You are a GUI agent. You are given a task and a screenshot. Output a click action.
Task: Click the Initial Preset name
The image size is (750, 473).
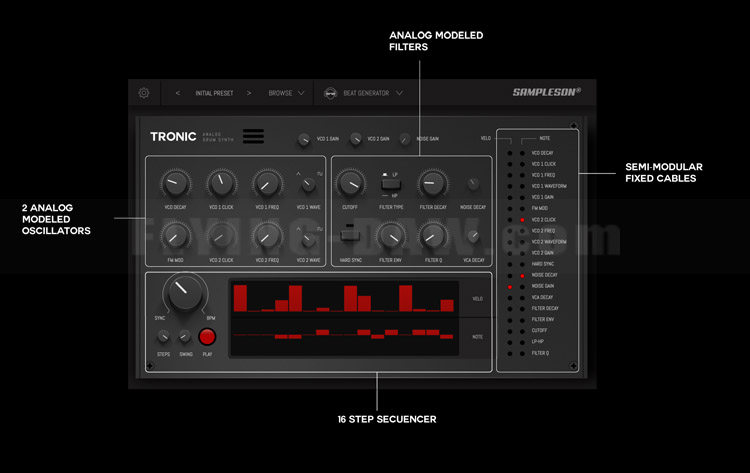[x=214, y=93]
